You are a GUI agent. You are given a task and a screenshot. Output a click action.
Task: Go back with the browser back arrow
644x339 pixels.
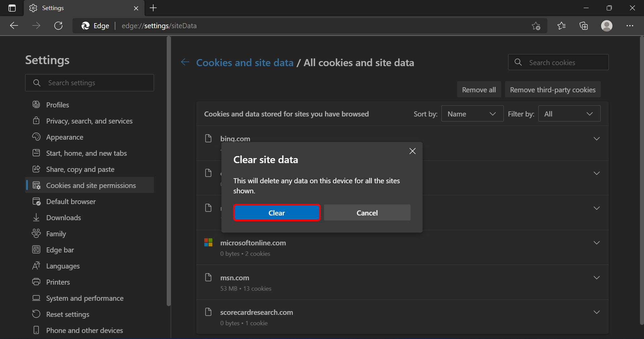click(x=14, y=26)
